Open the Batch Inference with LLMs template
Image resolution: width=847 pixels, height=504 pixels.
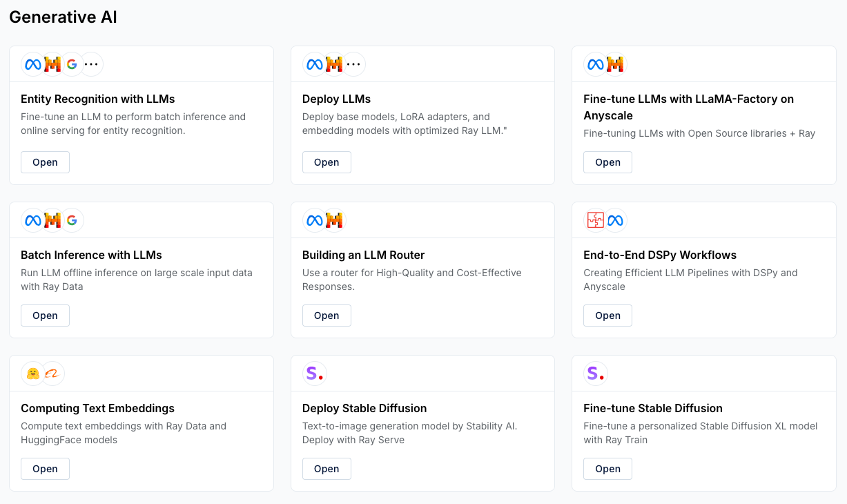click(x=45, y=316)
